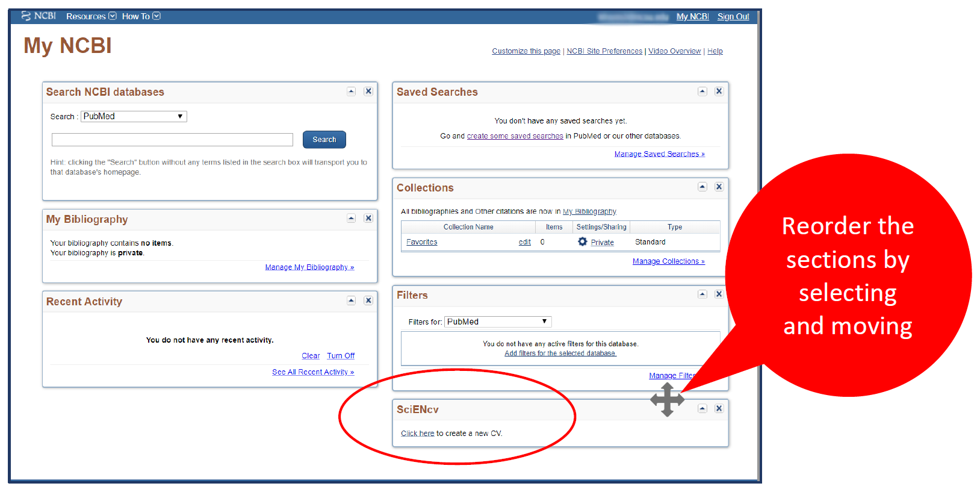Open See All Recent Activity link

(x=313, y=372)
